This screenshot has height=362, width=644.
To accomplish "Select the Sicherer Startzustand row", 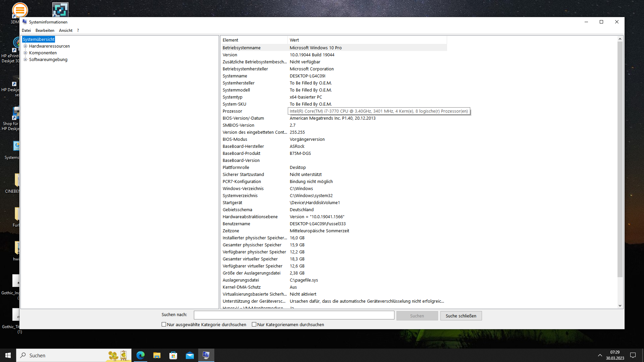I will point(334,175).
